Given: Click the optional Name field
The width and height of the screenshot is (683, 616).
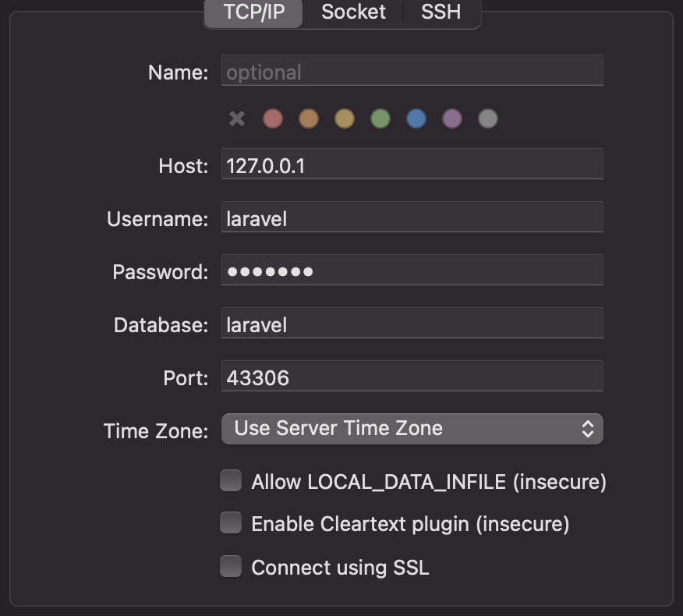Looking at the screenshot, I should (x=412, y=70).
